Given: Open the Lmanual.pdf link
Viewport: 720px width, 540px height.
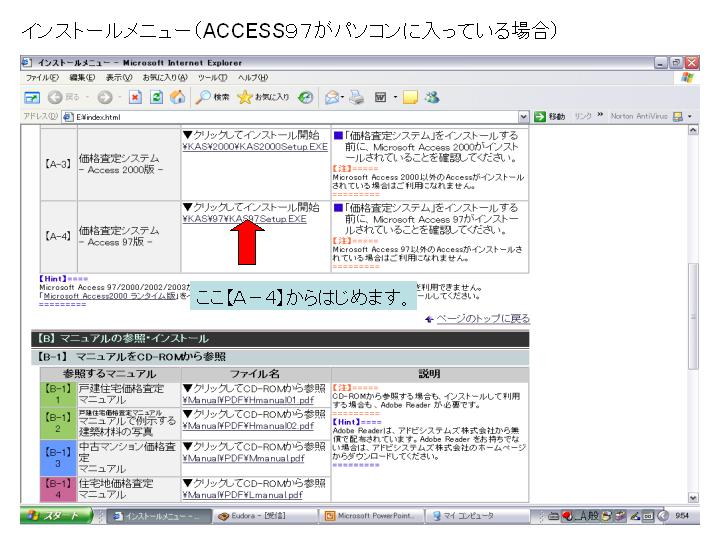Looking at the screenshot, I should click(x=242, y=495).
